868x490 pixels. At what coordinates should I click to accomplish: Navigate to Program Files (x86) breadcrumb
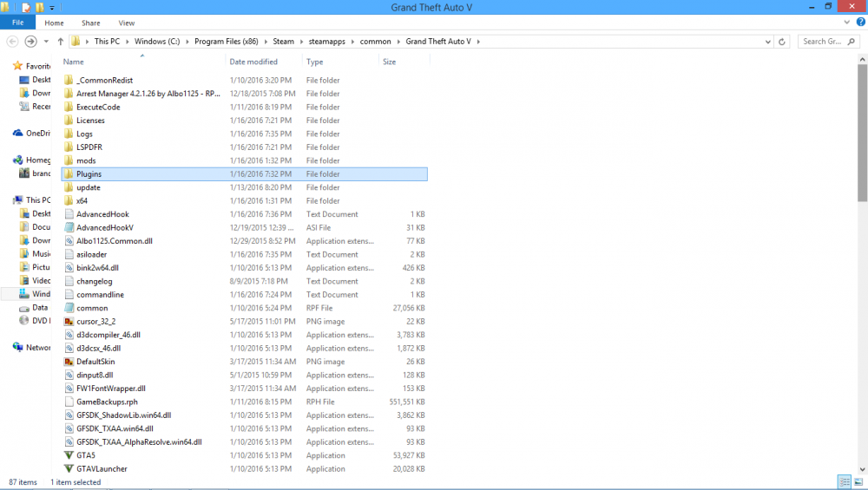click(227, 42)
